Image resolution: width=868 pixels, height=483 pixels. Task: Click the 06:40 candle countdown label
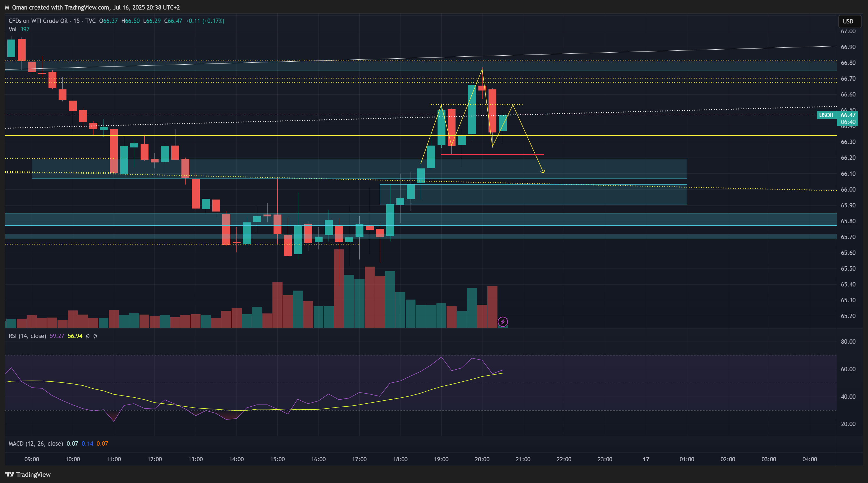click(x=848, y=122)
